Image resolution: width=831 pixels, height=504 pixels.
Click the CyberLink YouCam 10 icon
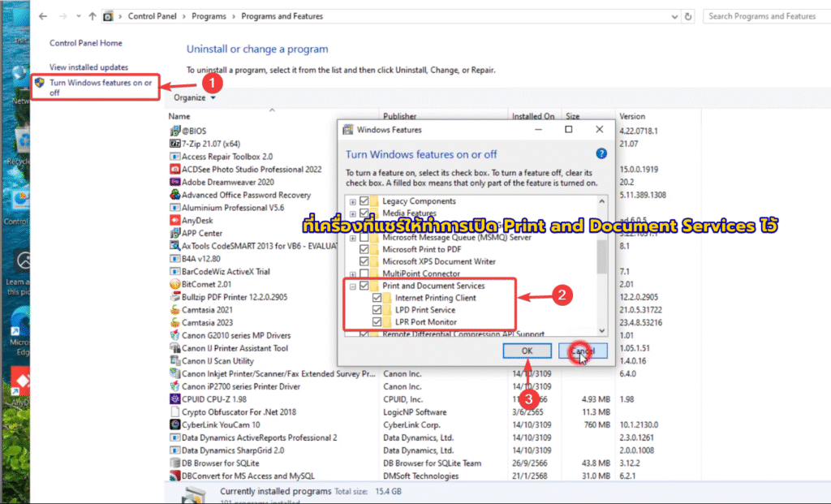pyautogui.click(x=175, y=424)
